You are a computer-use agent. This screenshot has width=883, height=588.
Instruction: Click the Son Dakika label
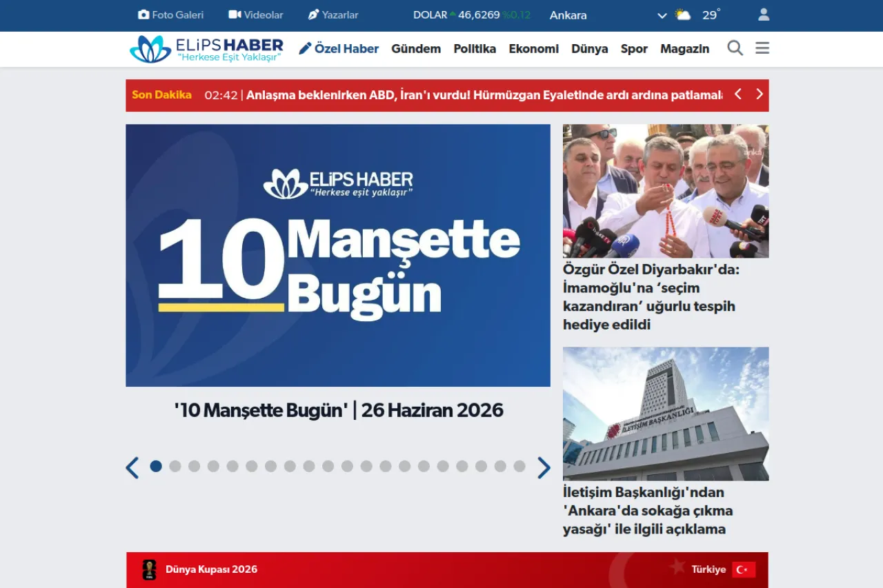click(161, 94)
